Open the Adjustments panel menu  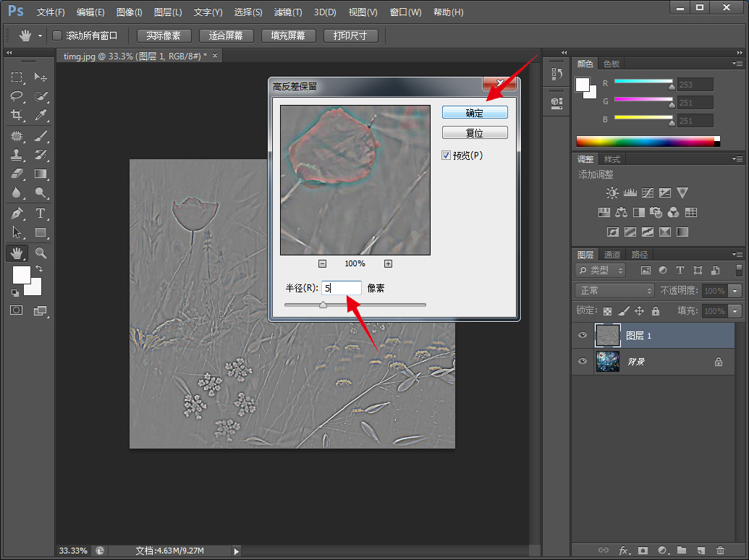click(737, 159)
